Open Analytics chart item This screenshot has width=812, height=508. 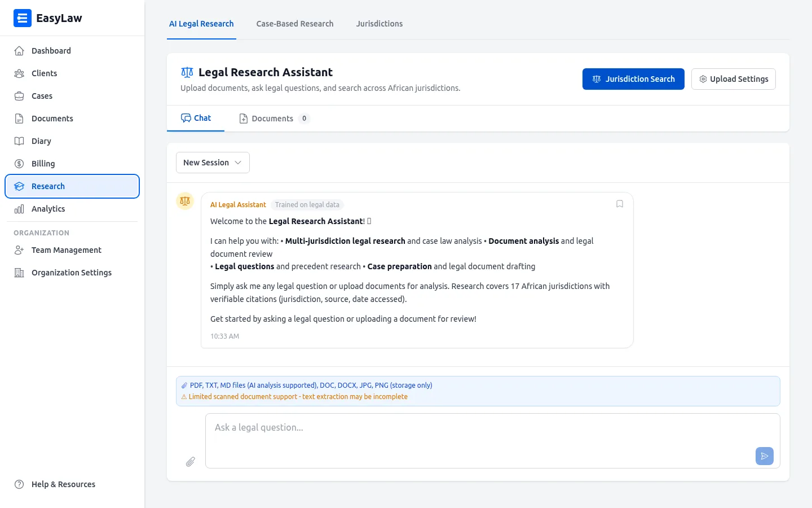click(48, 209)
